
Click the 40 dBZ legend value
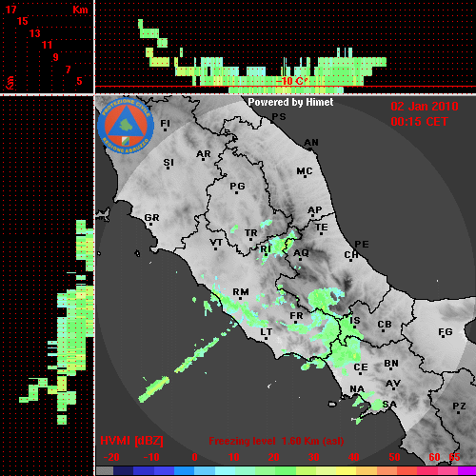pyautogui.click(x=354, y=457)
